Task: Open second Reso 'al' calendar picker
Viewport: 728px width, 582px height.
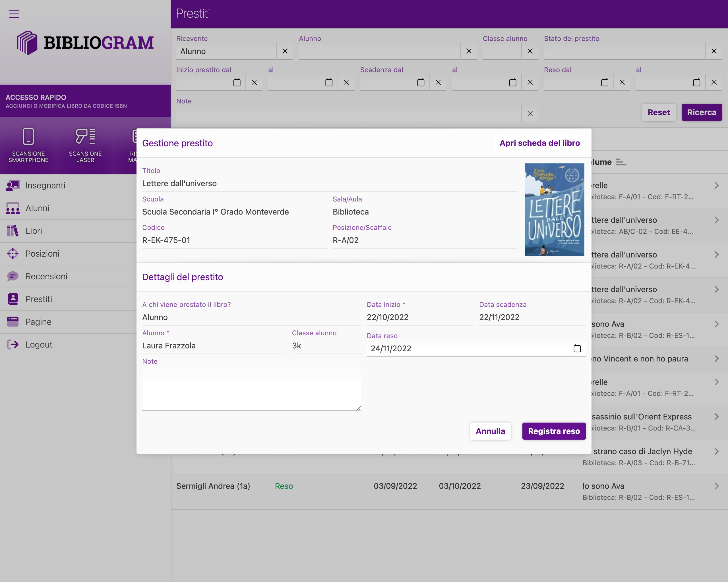Action: tap(697, 82)
